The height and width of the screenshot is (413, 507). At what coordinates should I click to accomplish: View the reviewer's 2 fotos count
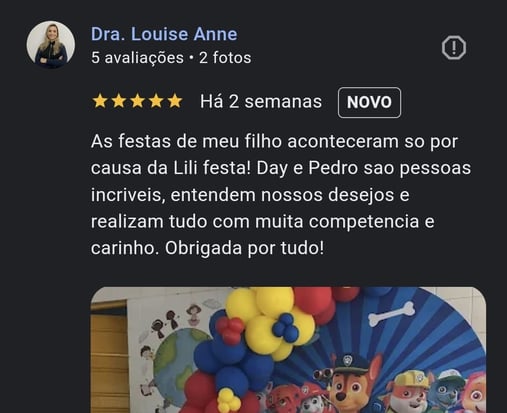[x=225, y=58]
